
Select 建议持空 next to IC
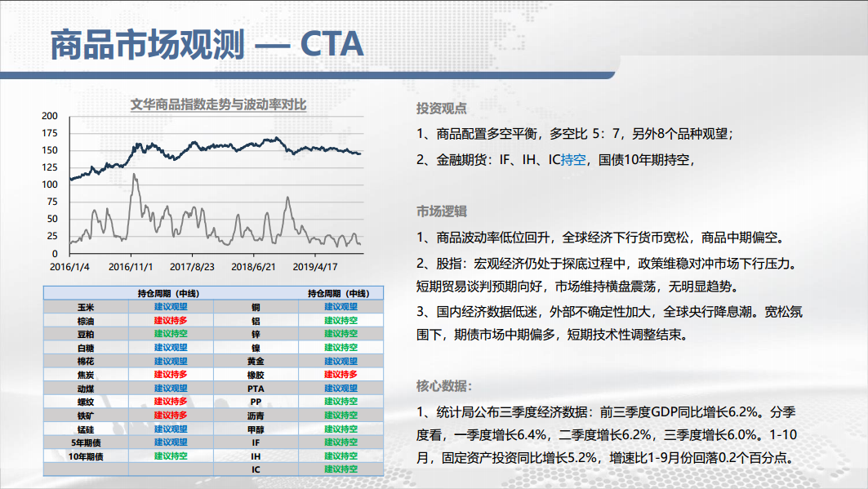(x=341, y=469)
